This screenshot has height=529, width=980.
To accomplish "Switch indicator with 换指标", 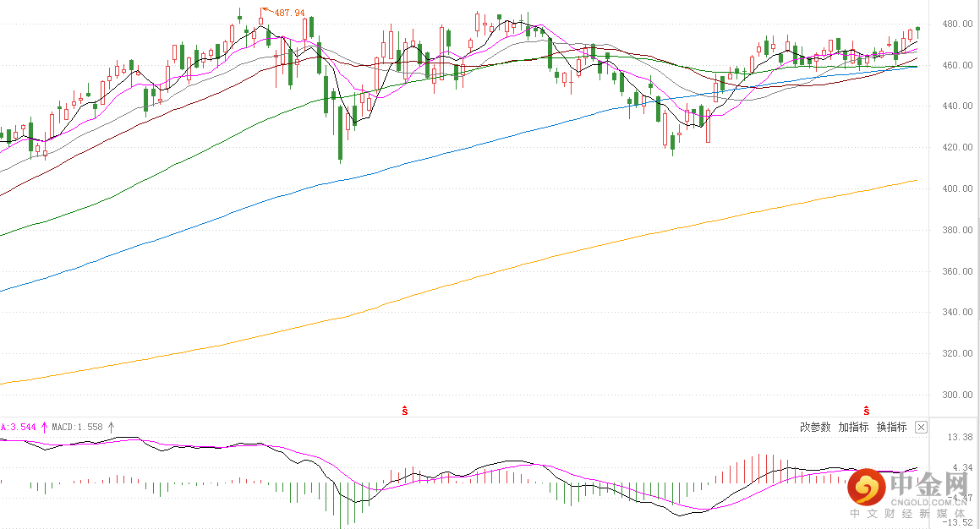I will coord(891,428).
